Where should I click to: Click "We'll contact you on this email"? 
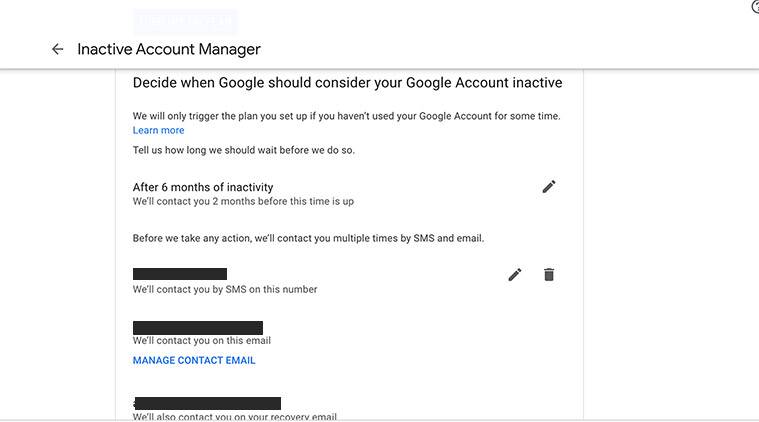click(x=202, y=341)
